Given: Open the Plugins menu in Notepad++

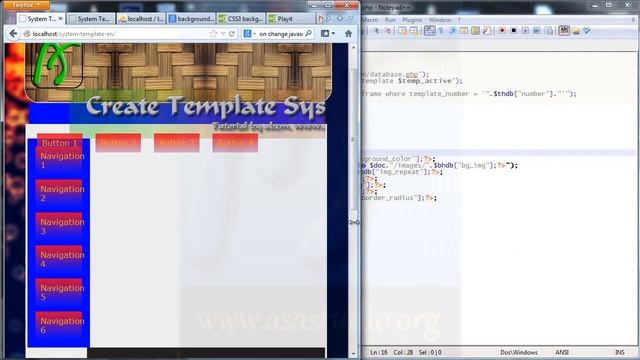Looking at the screenshot, I should pos(412,20).
